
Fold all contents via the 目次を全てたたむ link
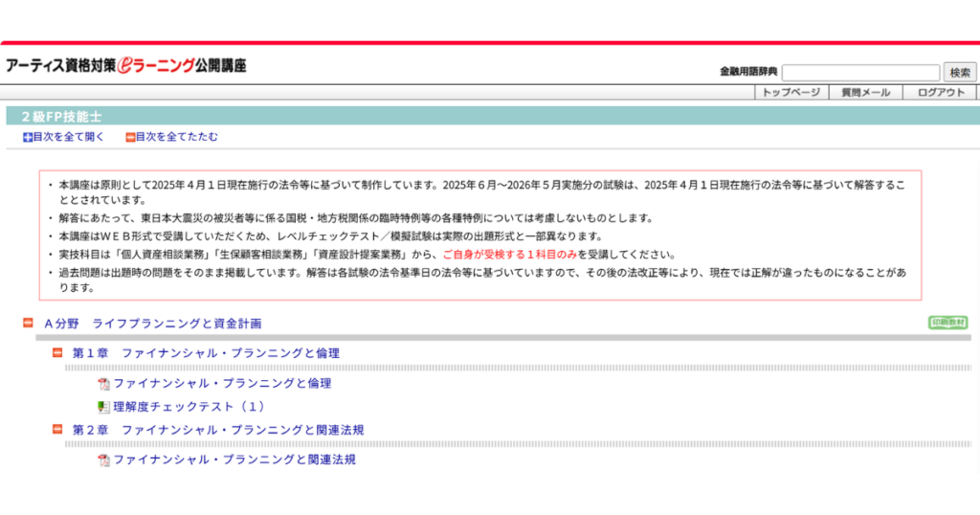[176, 137]
